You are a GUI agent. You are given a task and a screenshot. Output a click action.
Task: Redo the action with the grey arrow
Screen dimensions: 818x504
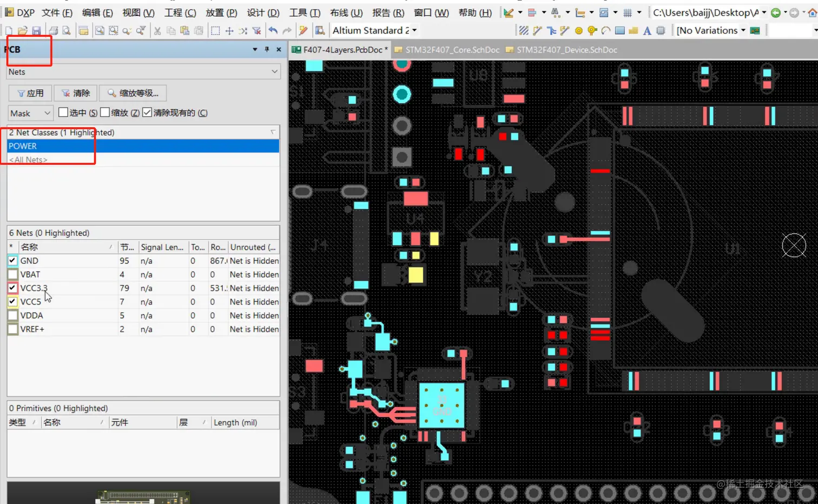point(287,31)
